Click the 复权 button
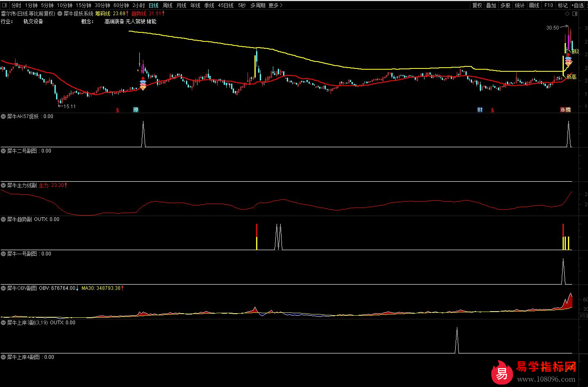Image resolution: width=588 pixels, height=387 pixels. (477, 5)
